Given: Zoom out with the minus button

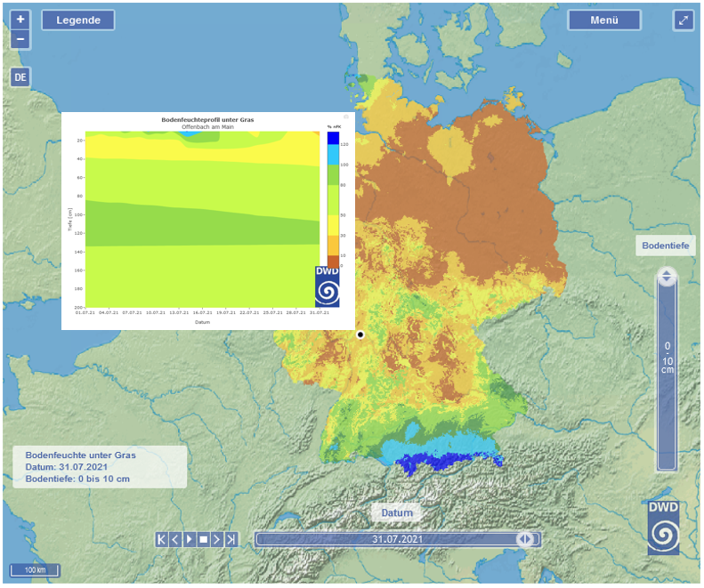Looking at the screenshot, I should click(x=20, y=39).
